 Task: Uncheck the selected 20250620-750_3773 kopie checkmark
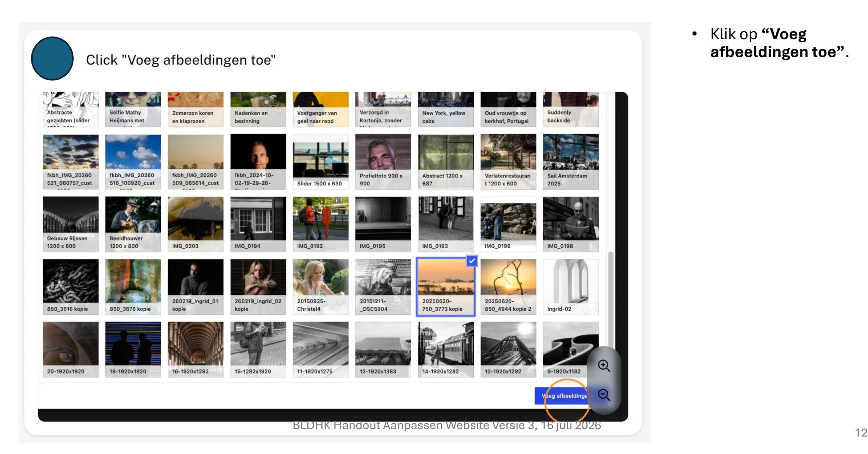coord(471,261)
